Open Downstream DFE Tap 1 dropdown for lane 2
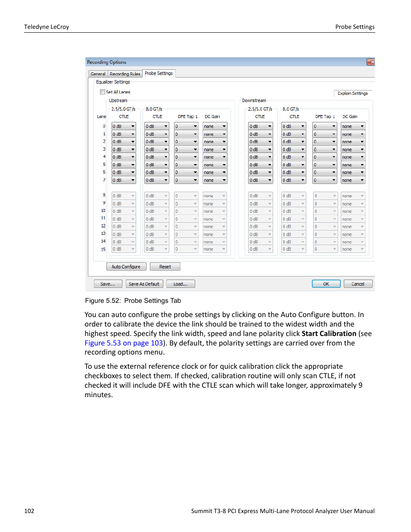The width and height of the screenshot is (411, 532). pos(325,141)
